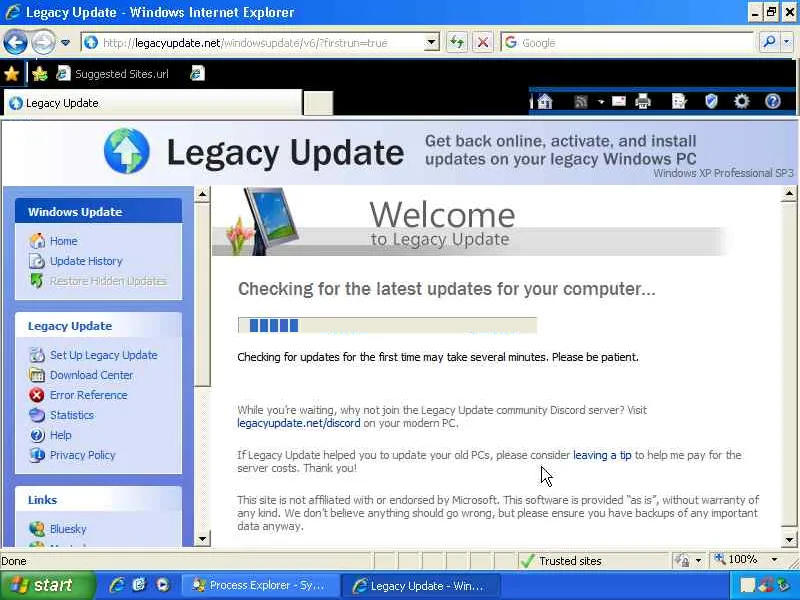Click Restore Hidden Updates link
This screenshot has height=600, width=800.
pyautogui.click(x=108, y=281)
